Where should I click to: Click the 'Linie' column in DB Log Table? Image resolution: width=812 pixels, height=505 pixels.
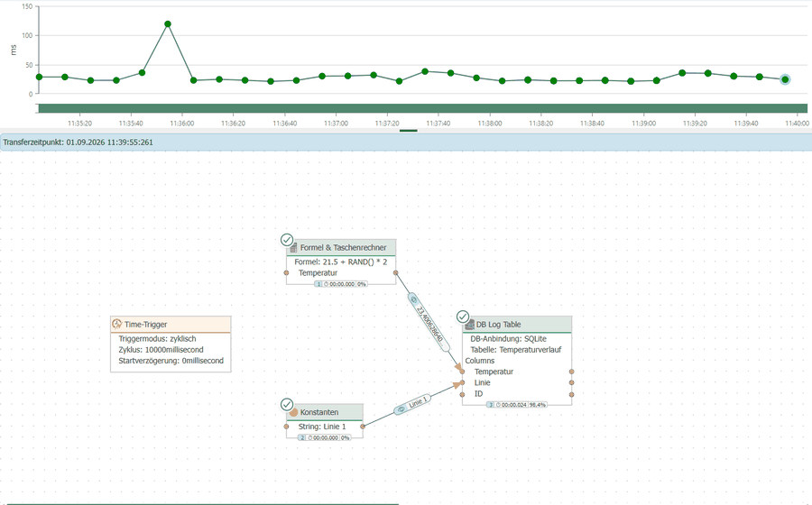pos(482,383)
